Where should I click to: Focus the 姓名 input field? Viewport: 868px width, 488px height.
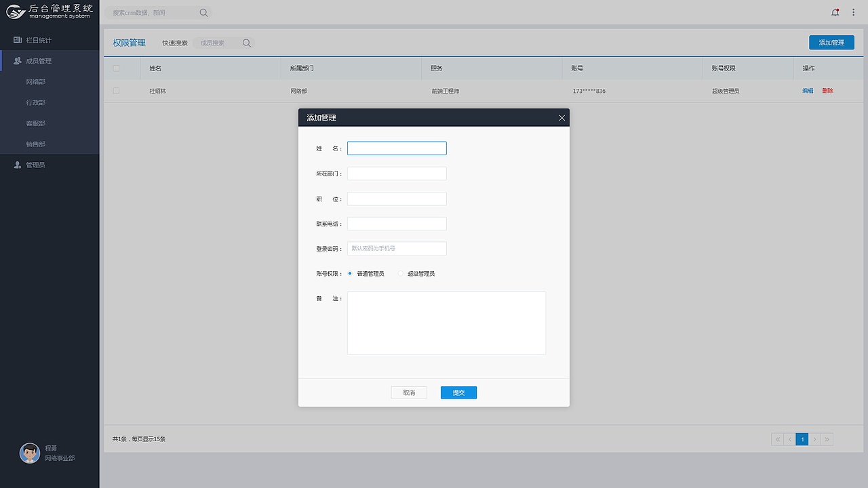click(x=397, y=148)
